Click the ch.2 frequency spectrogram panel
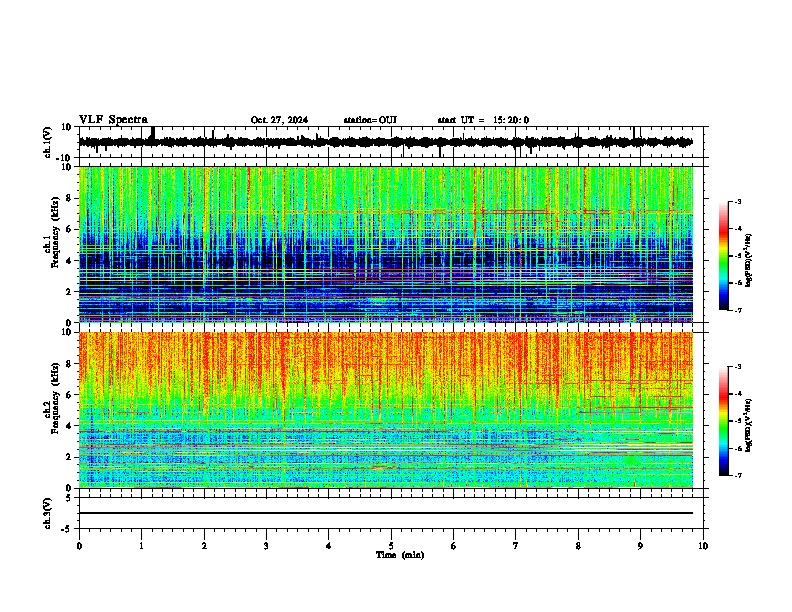Image resolution: width=792 pixels, height=612 pixels. [386, 410]
